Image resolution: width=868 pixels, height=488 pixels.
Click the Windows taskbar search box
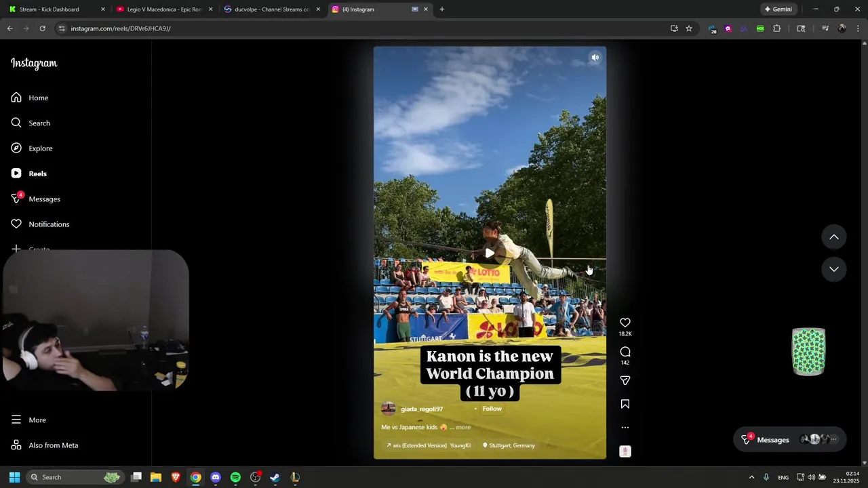(x=75, y=477)
